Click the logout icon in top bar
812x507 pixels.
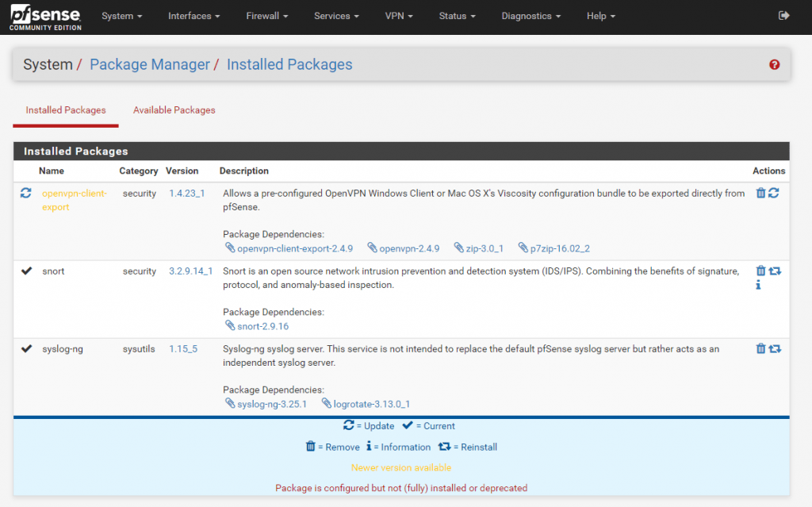pos(784,16)
